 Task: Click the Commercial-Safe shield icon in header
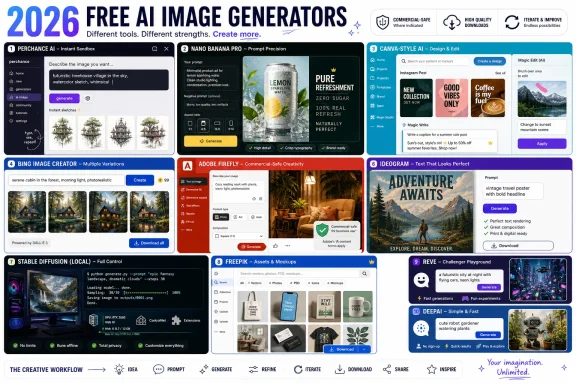382,22
